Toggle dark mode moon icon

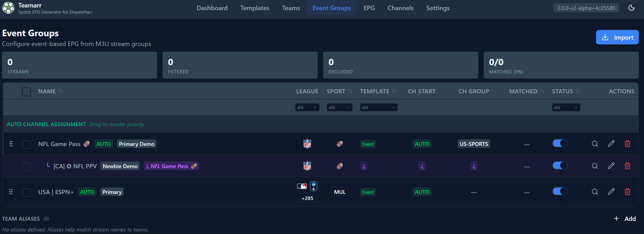(631, 8)
